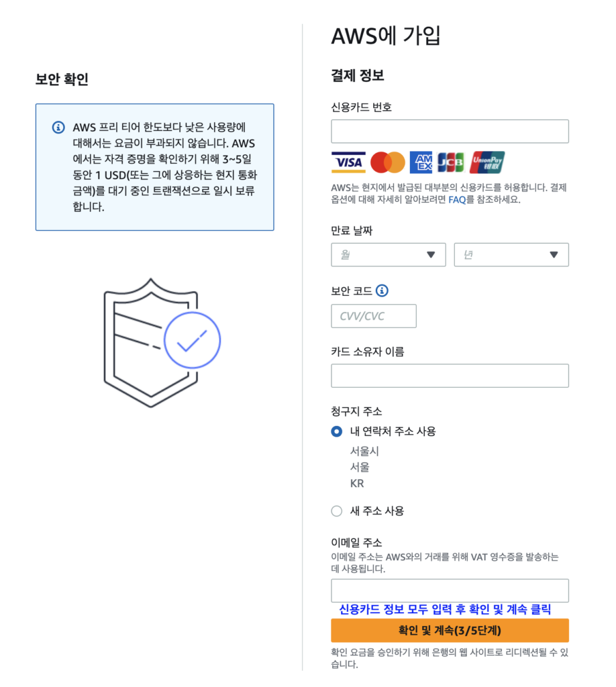Image resolution: width=616 pixels, height=687 pixels.
Task: Open the 보안 코드 info tooltip icon
Action: pyautogui.click(x=380, y=290)
